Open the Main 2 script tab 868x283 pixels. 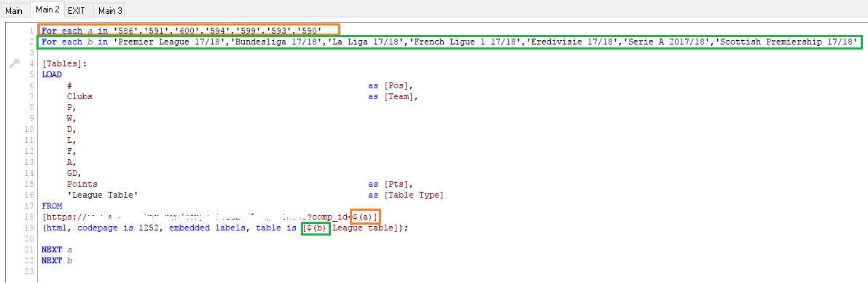coord(47,10)
